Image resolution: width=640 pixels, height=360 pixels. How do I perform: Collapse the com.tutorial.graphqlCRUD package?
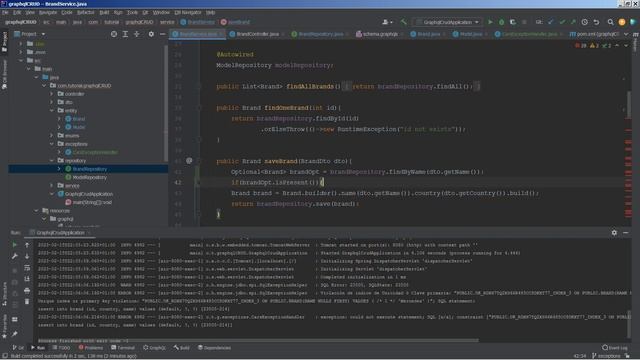point(44,86)
